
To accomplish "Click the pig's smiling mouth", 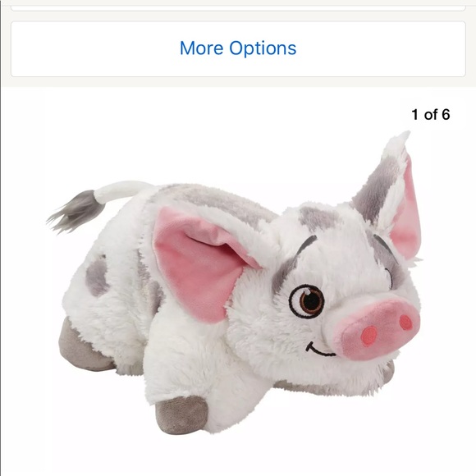I will (x=318, y=349).
